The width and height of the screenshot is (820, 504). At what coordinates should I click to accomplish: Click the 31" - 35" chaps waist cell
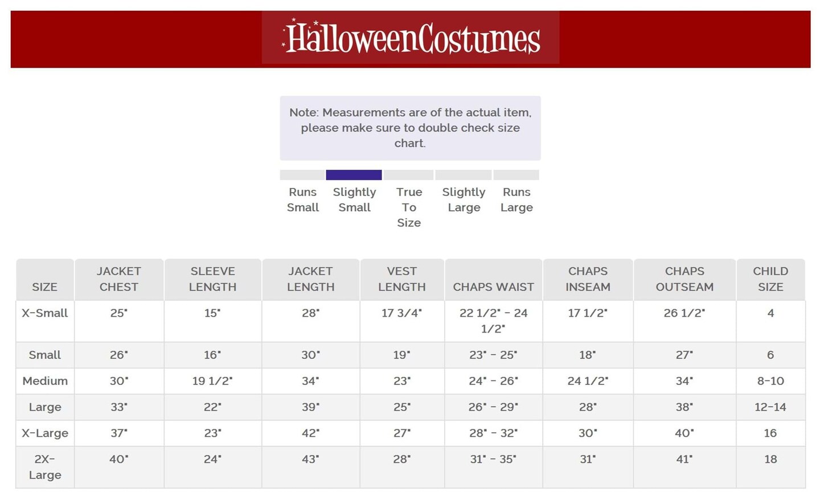point(493,459)
